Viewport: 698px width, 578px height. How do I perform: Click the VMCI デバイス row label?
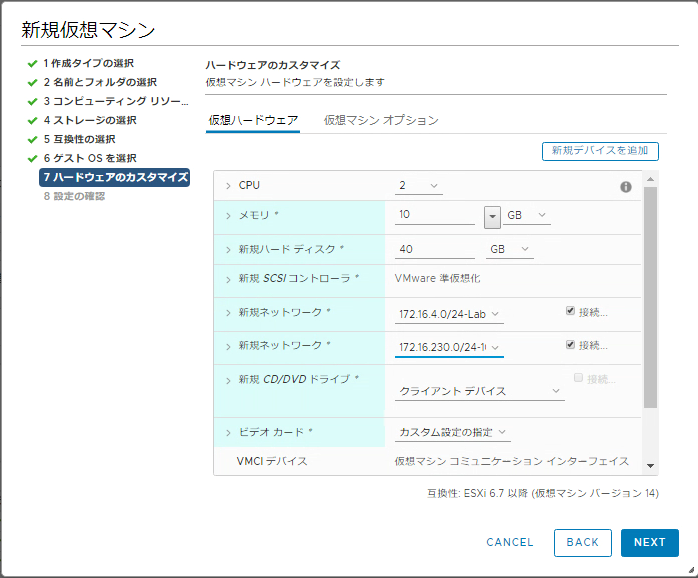272,461
